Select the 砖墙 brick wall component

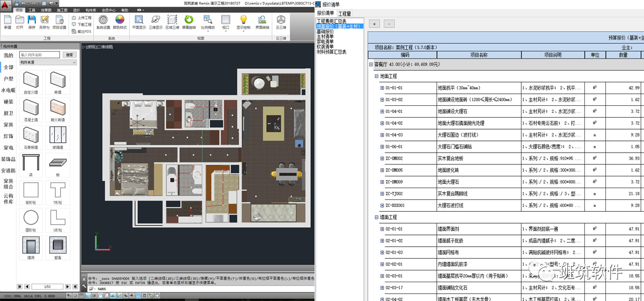click(57, 83)
